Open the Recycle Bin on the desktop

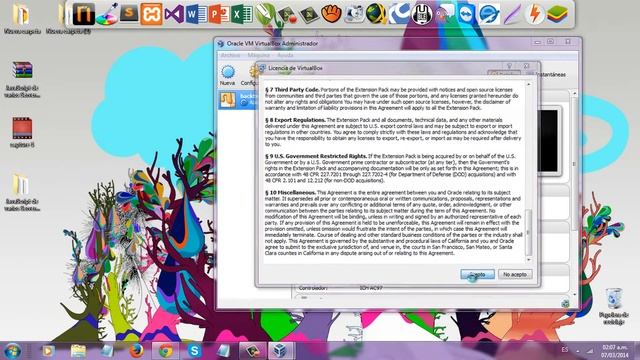click(x=614, y=298)
